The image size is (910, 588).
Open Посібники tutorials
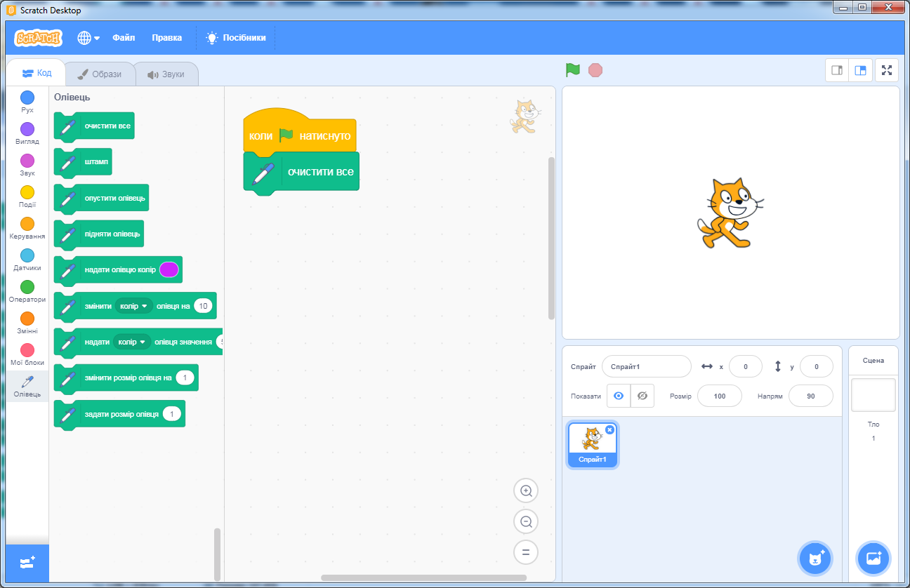tap(236, 38)
